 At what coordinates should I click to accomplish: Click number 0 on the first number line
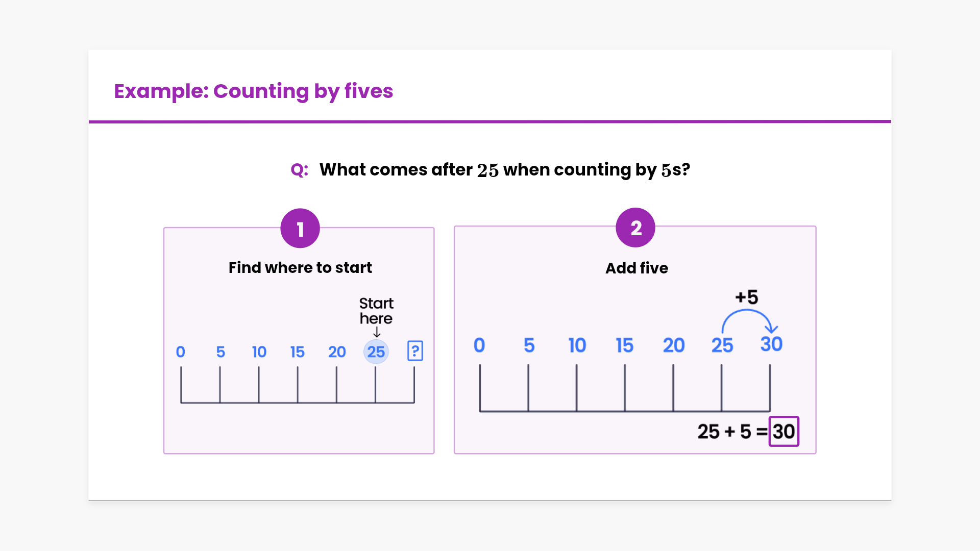point(180,352)
